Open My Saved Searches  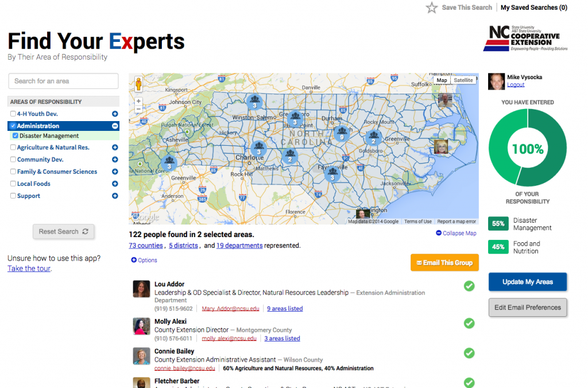tap(534, 7)
